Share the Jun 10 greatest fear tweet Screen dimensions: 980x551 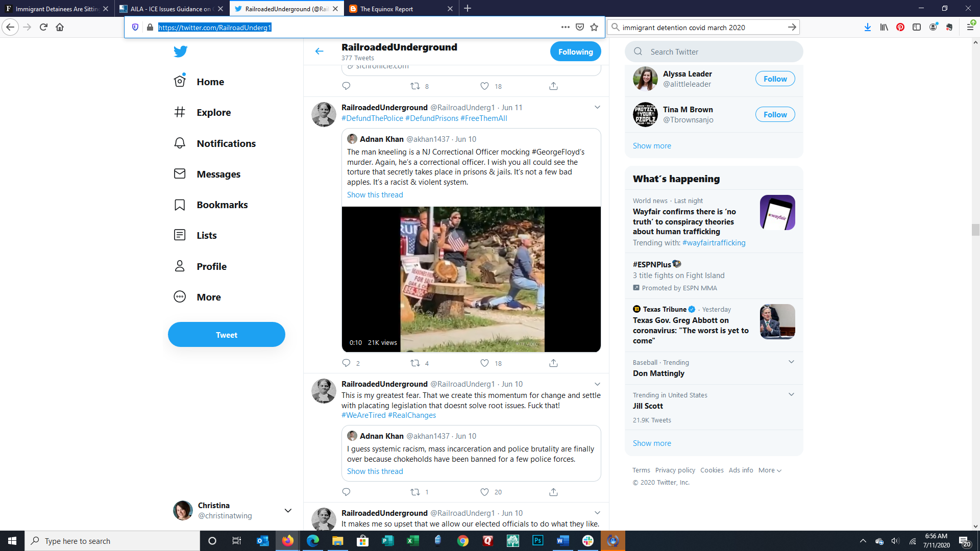coord(553,492)
